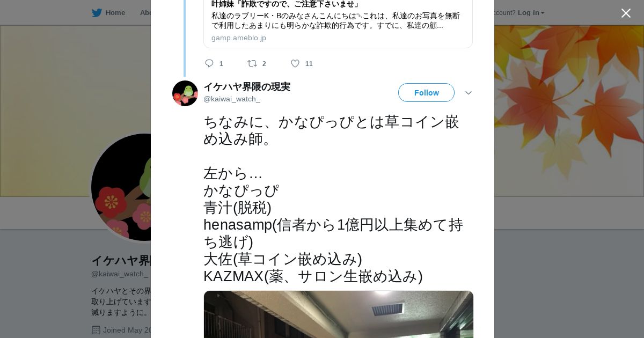Click the Twitter bird Home icon
Viewport: 644px width, 338px height.
(97, 12)
